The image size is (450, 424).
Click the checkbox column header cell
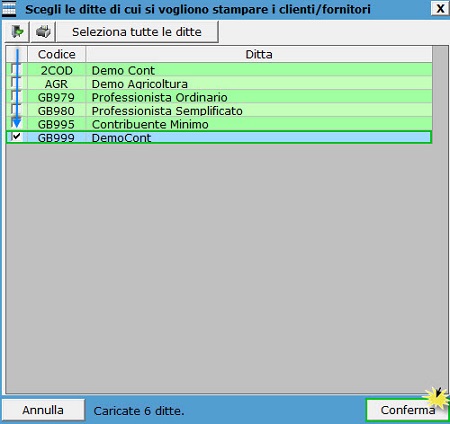point(17,54)
